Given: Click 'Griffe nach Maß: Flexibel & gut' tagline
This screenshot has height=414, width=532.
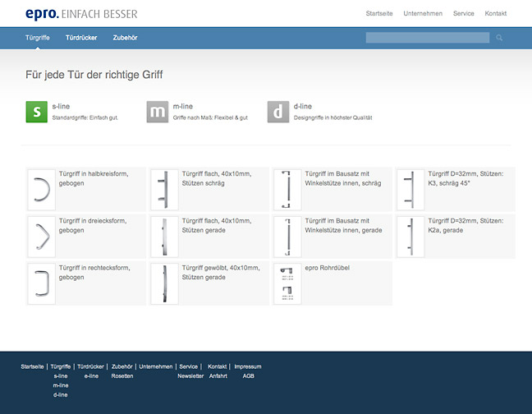Looking at the screenshot, I should [210, 117].
